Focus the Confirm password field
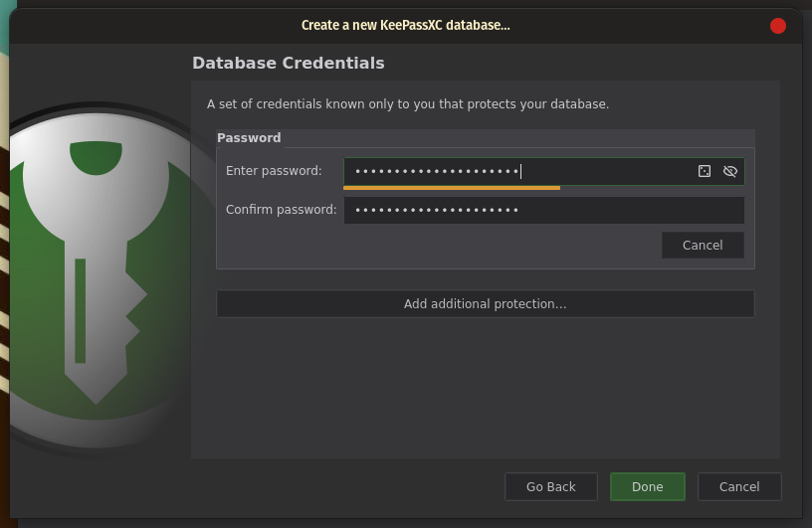This screenshot has width=812, height=528. pyautogui.click(x=543, y=210)
